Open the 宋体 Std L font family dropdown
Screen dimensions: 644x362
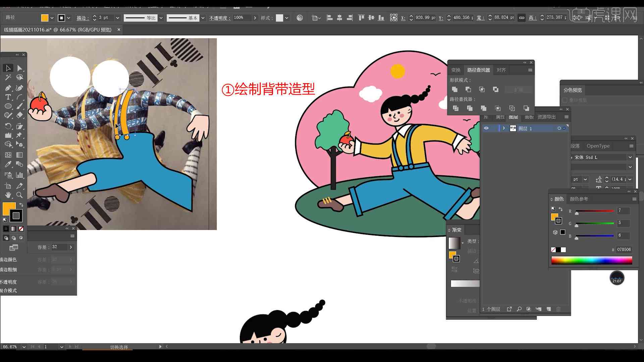pyautogui.click(x=630, y=157)
